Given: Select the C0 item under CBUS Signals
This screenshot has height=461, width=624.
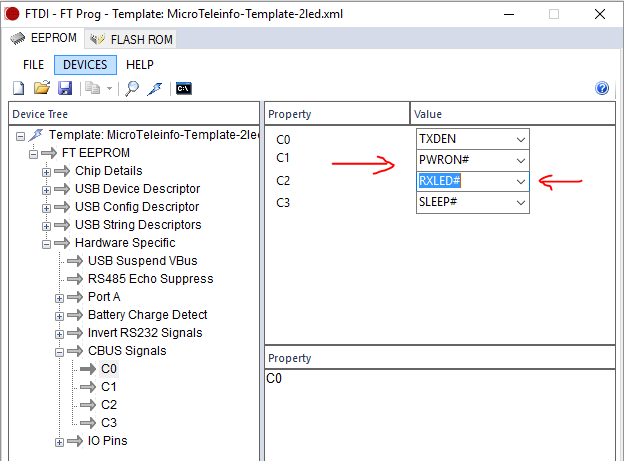Looking at the screenshot, I should [x=109, y=369].
